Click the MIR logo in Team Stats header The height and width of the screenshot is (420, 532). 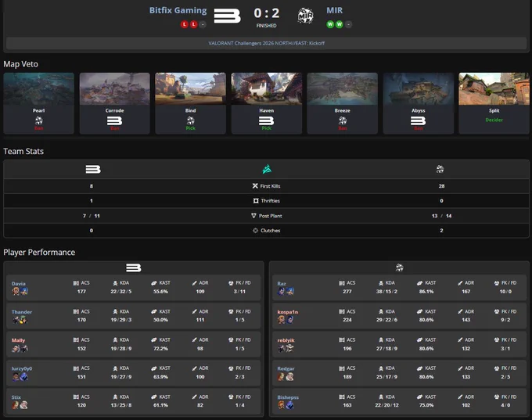[x=440, y=169]
